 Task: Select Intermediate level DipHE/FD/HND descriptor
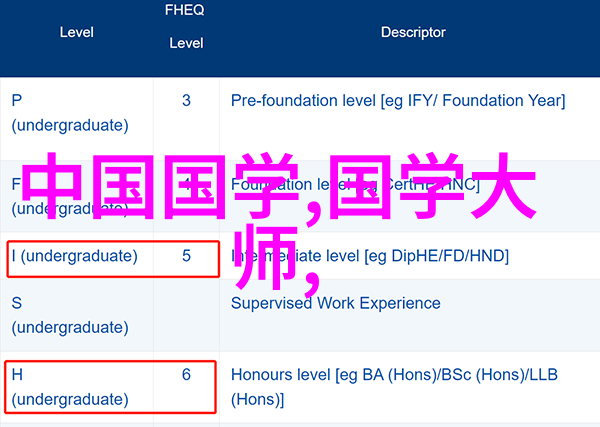(370, 256)
